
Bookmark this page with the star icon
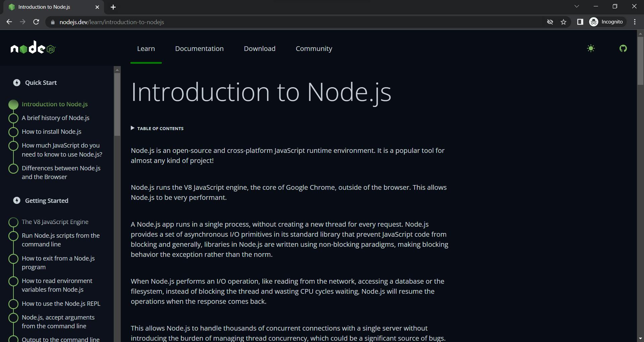tap(563, 22)
